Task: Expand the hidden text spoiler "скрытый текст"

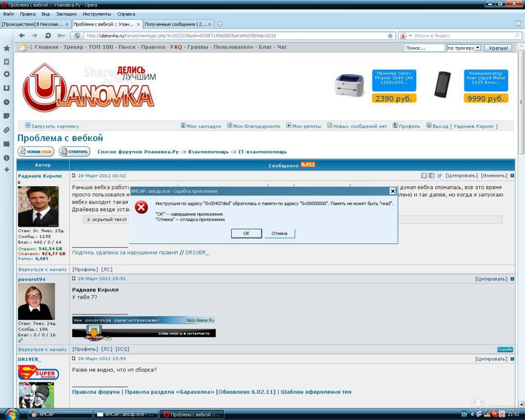Action: pos(88,219)
